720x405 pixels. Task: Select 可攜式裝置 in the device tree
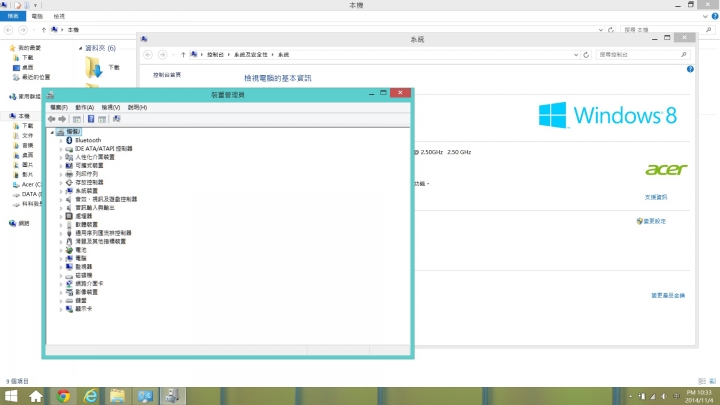tap(89, 165)
